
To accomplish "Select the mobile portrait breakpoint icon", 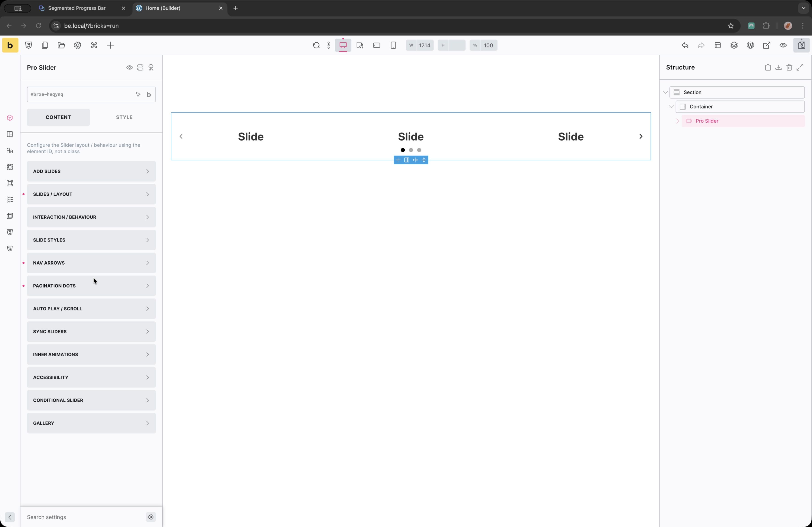I will [x=393, y=45].
